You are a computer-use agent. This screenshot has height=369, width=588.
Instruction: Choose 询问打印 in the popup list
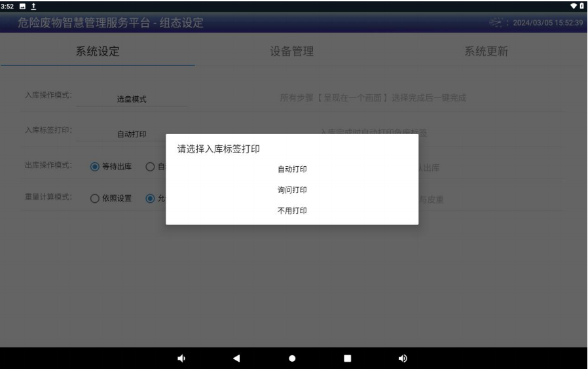coord(292,190)
